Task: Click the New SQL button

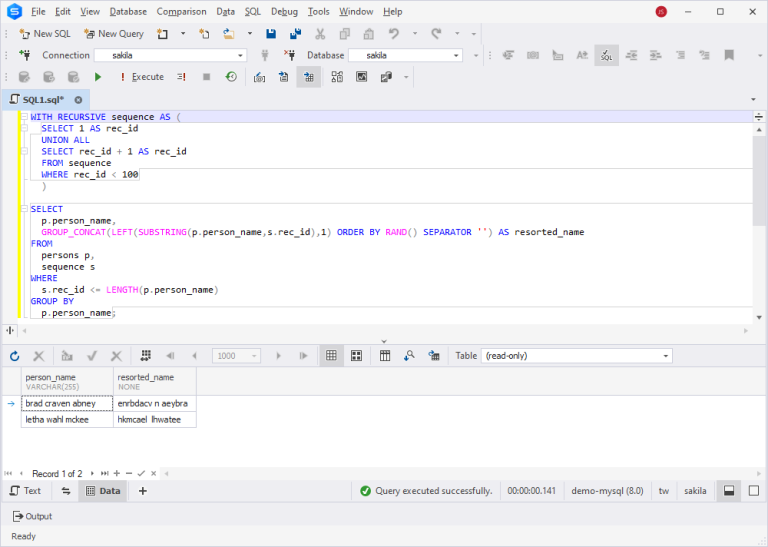Action: pyautogui.click(x=45, y=34)
